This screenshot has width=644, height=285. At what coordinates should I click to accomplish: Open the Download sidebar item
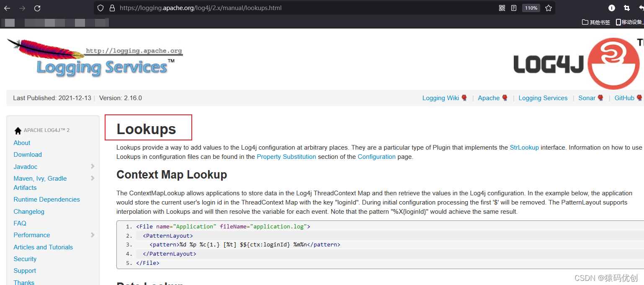pos(28,155)
